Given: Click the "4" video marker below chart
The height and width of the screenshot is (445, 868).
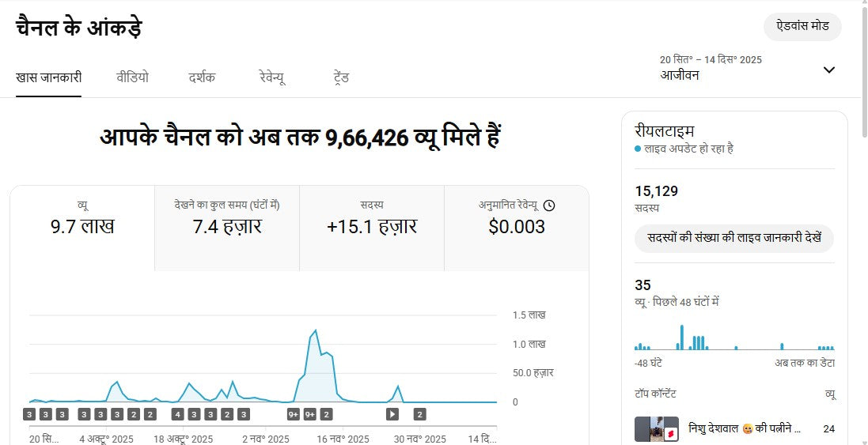Looking at the screenshot, I should point(178,413).
